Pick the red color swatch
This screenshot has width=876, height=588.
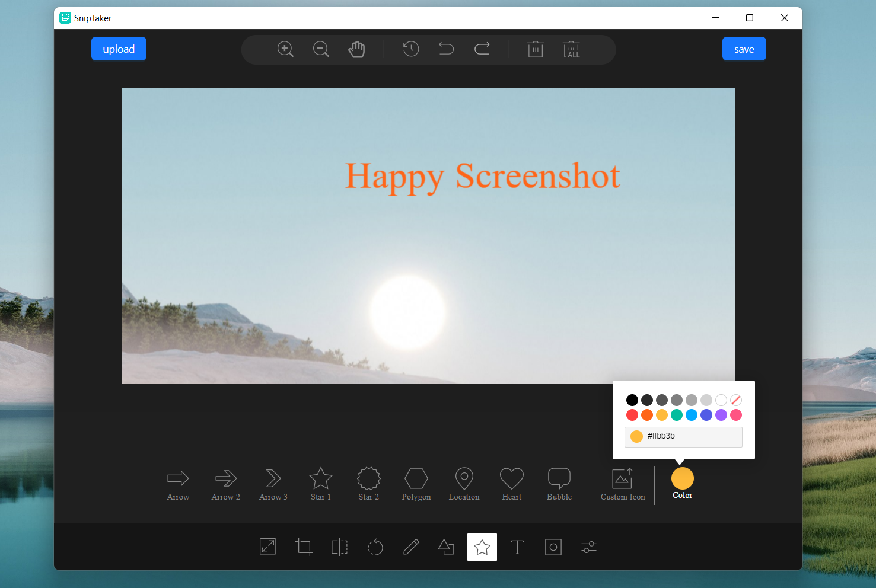coord(632,415)
